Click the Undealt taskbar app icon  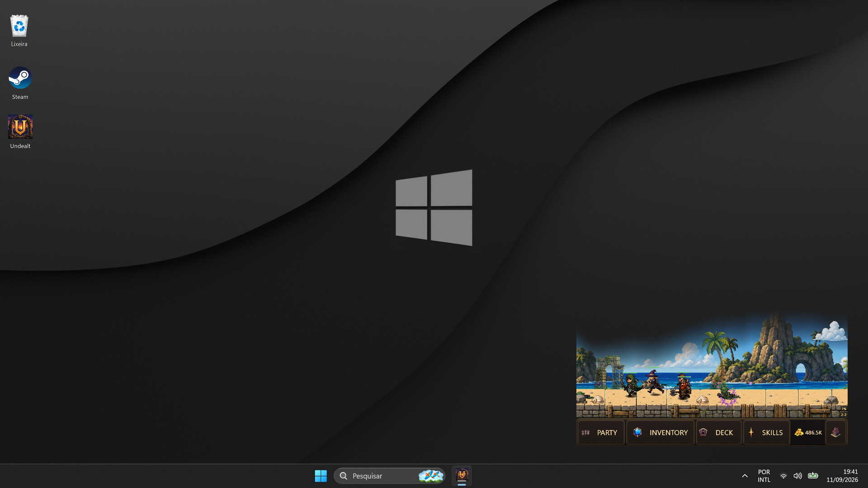tap(462, 476)
